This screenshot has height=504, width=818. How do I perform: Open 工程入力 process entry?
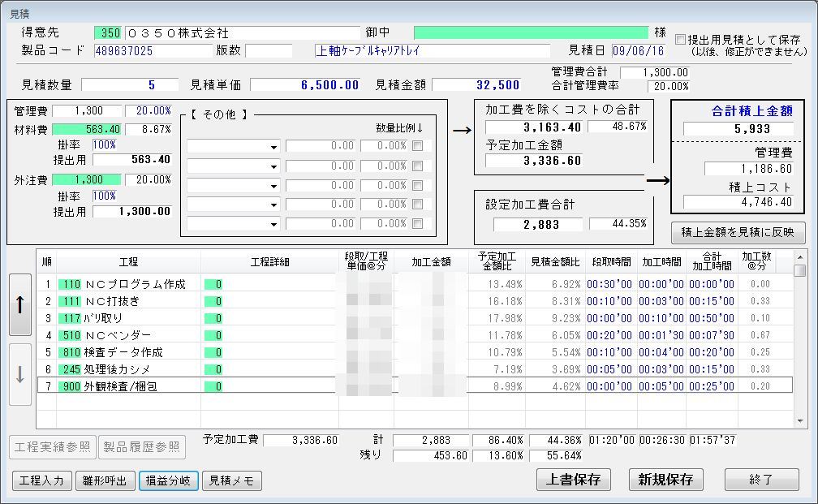[x=42, y=480]
